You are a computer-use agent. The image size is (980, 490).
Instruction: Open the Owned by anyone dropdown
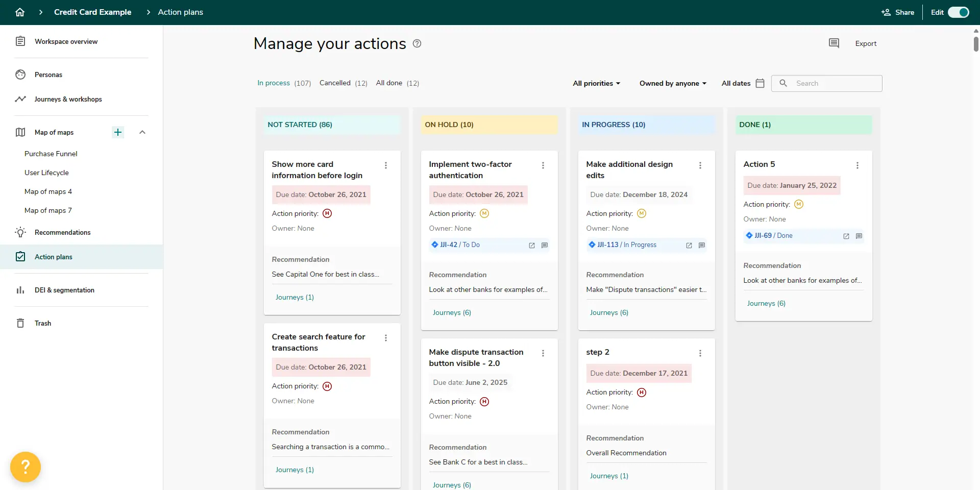[672, 83]
